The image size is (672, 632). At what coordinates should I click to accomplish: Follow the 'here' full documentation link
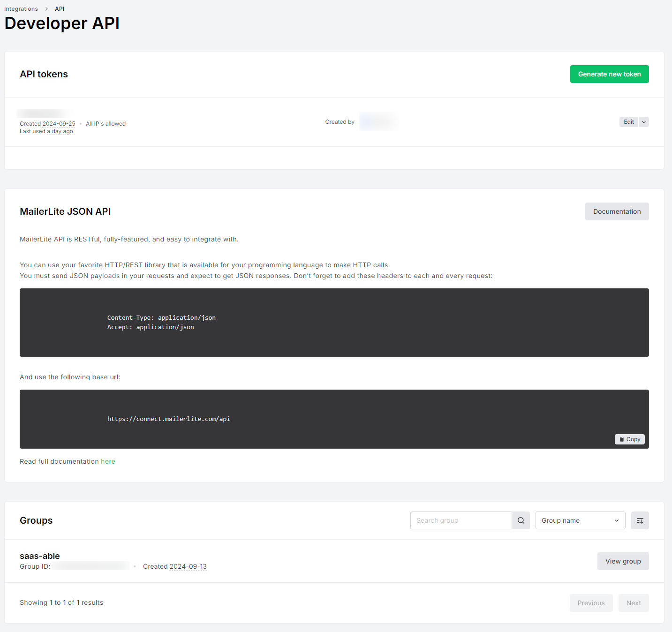pyautogui.click(x=108, y=461)
